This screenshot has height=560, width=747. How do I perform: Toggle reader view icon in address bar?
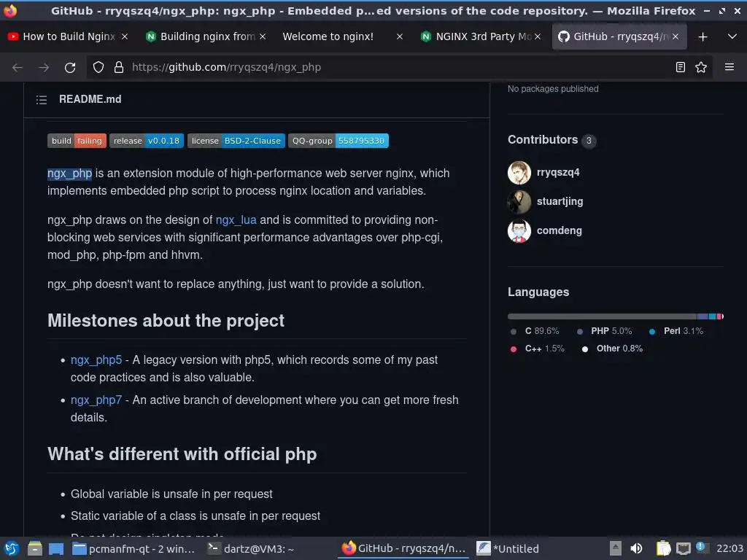click(x=681, y=67)
